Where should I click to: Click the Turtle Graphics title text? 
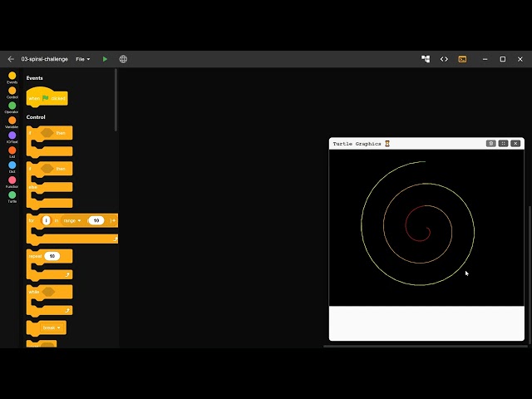click(357, 144)
